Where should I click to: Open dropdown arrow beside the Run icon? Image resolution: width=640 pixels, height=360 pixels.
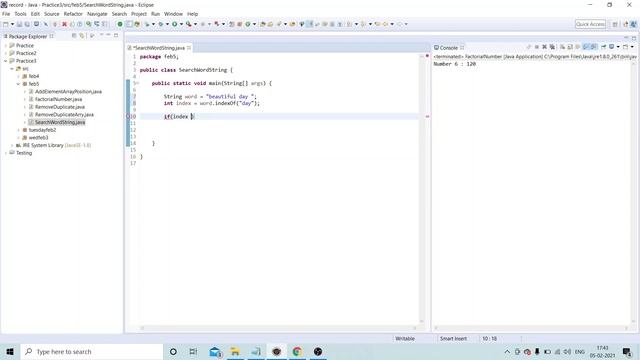[181, 24]
